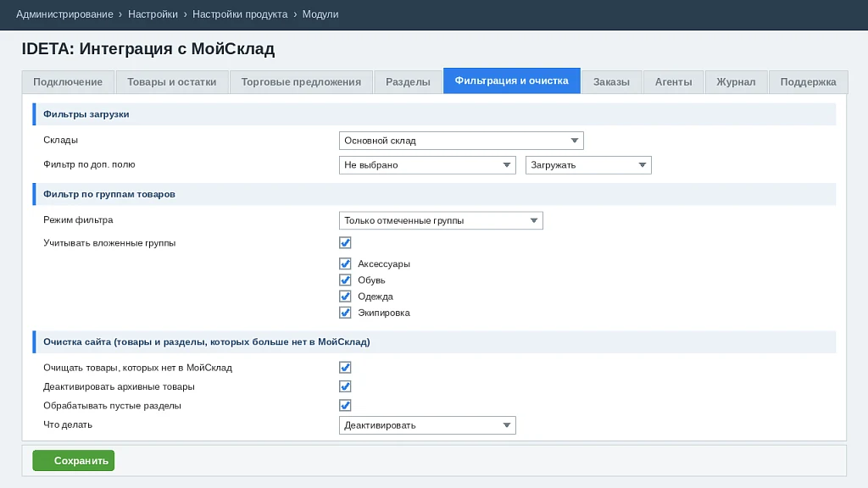
Task: Click the Экипировка group label
Action: coord(384,313)
